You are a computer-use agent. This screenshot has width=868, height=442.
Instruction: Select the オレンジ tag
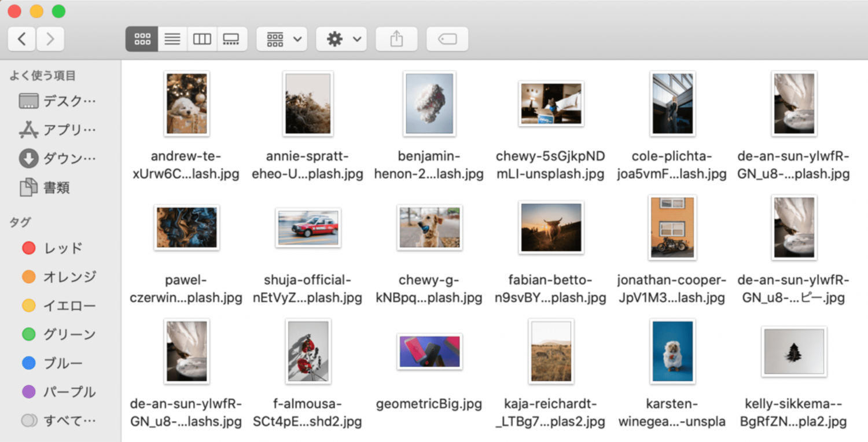pyautogui.click(x=59, y=277)
